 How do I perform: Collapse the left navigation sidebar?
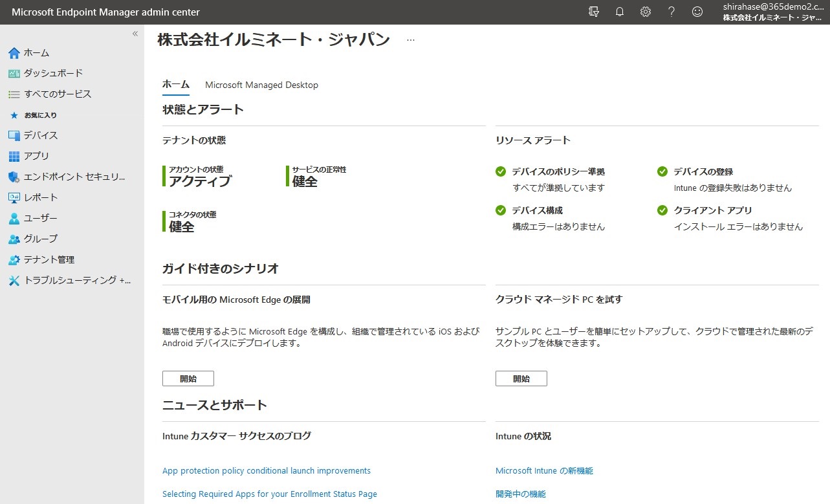135,34
